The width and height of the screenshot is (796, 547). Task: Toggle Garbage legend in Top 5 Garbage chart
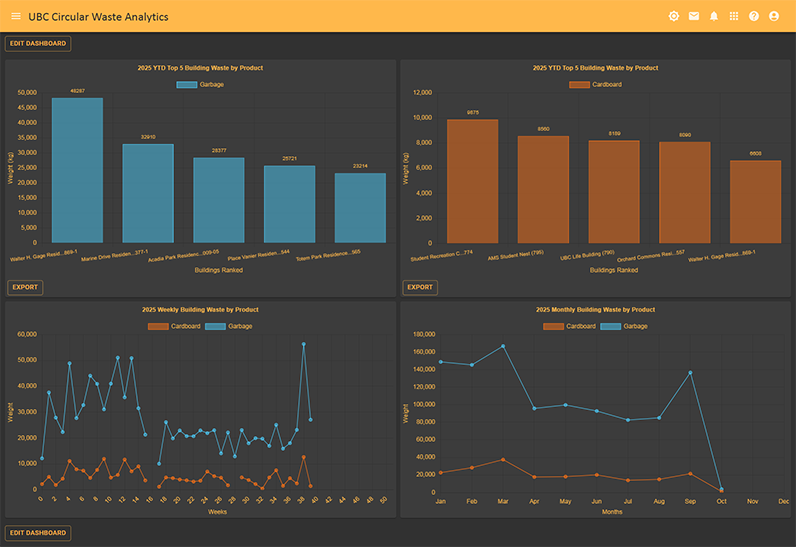pyautogui.click(x=200, y=85)
